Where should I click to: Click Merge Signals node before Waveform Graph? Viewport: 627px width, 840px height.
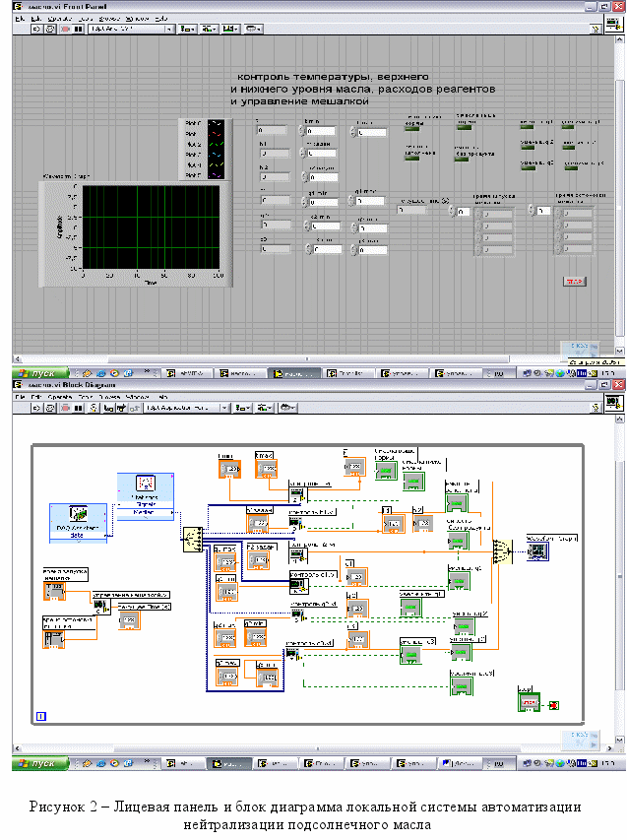point(503,551)
